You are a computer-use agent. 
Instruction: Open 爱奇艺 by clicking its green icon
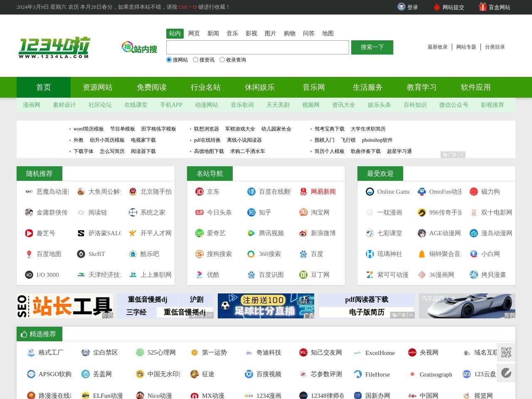(199, 233)
